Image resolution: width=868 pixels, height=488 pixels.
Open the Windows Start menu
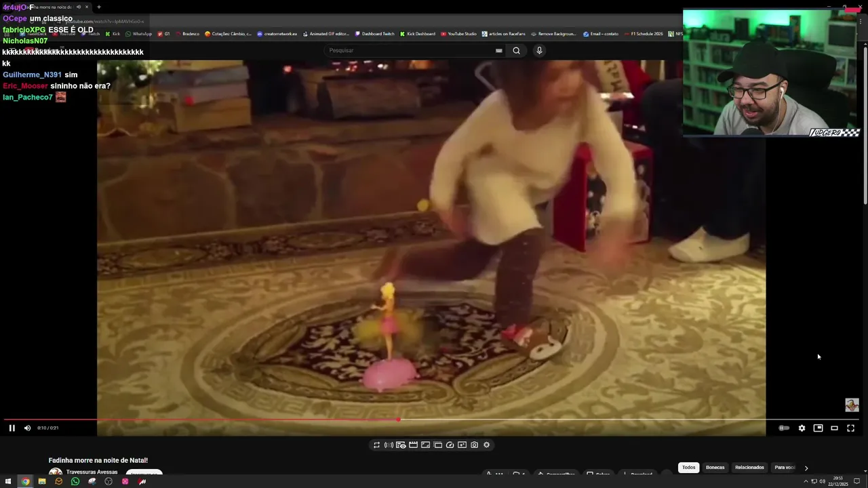pyautogui.click(x=8, y=481)
